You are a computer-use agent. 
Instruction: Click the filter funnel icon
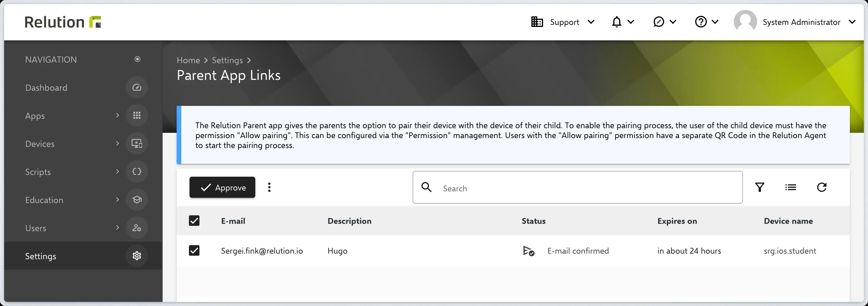click(759, 188)
